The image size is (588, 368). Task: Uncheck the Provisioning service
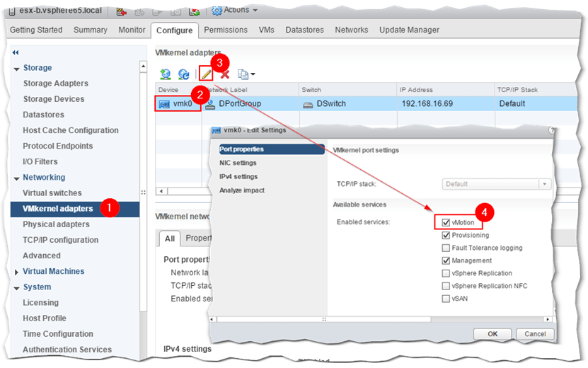pos(446,235)
